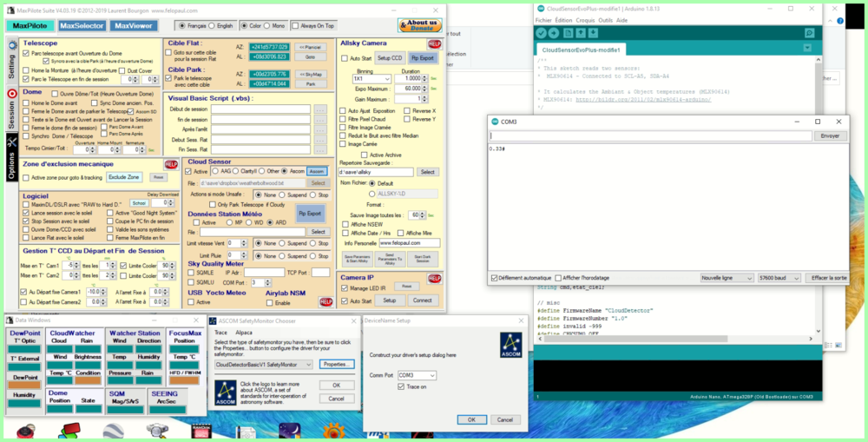The width and height of the screenshot is (868, 442).
Task: Open the Session target side tab
Action: [x=11, y=109]
